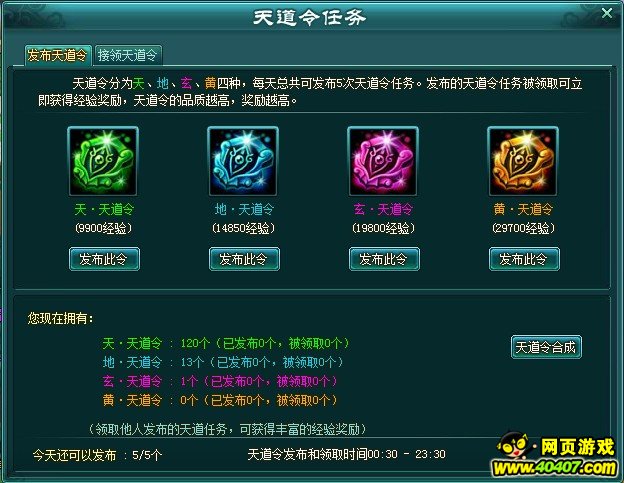Select the 玄·天道令 1个 inventory row

coord(220,382)
